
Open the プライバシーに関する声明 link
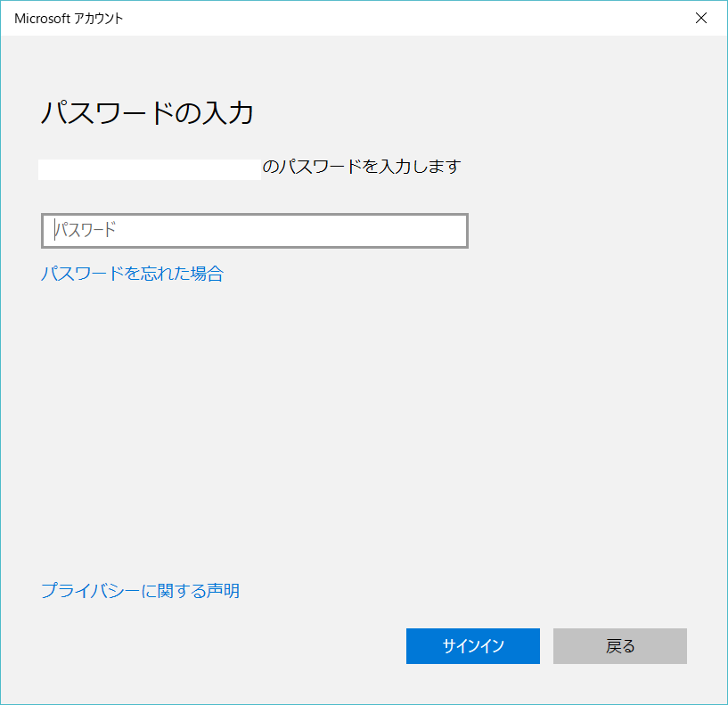click(x=140, y=591)
